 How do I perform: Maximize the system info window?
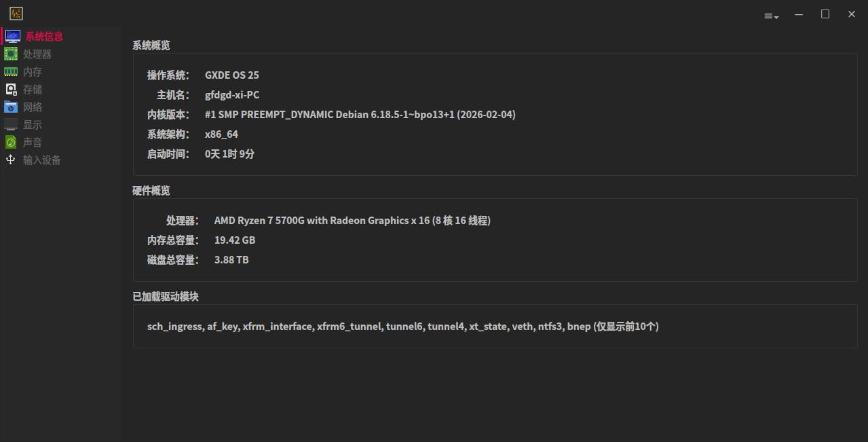tap(825, 14)
